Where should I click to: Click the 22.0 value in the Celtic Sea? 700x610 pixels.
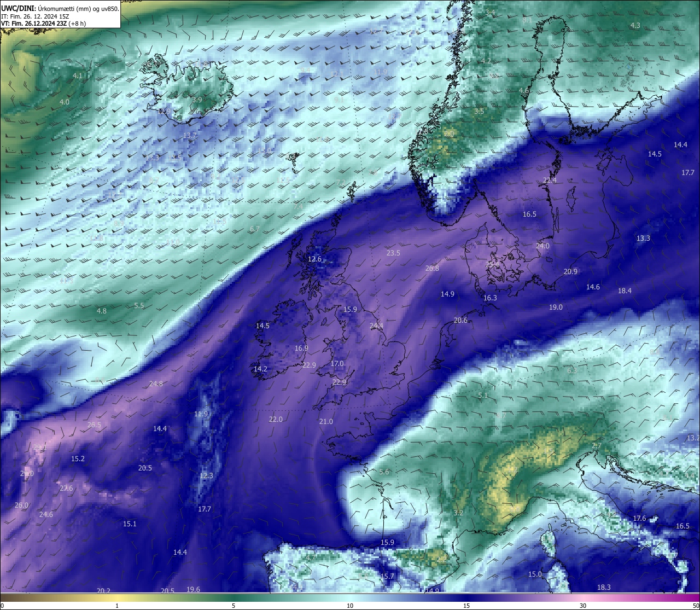coord(276,419)
